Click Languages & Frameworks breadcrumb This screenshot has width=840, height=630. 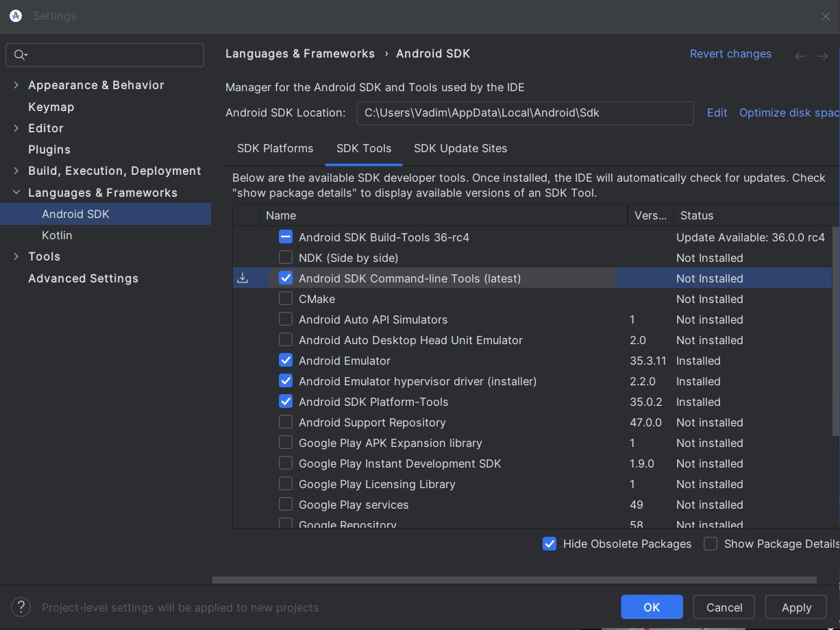(x=300, y=53)
